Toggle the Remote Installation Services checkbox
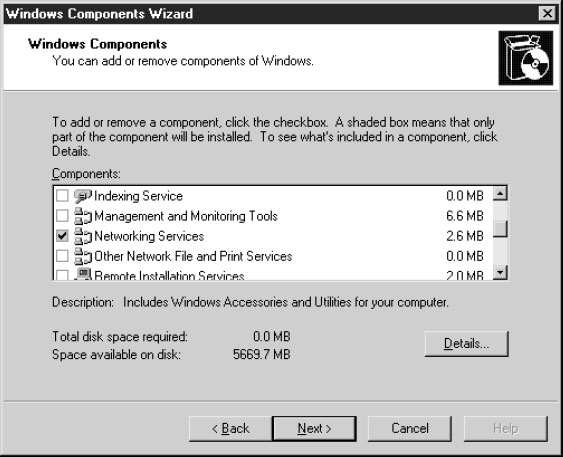 62,275
